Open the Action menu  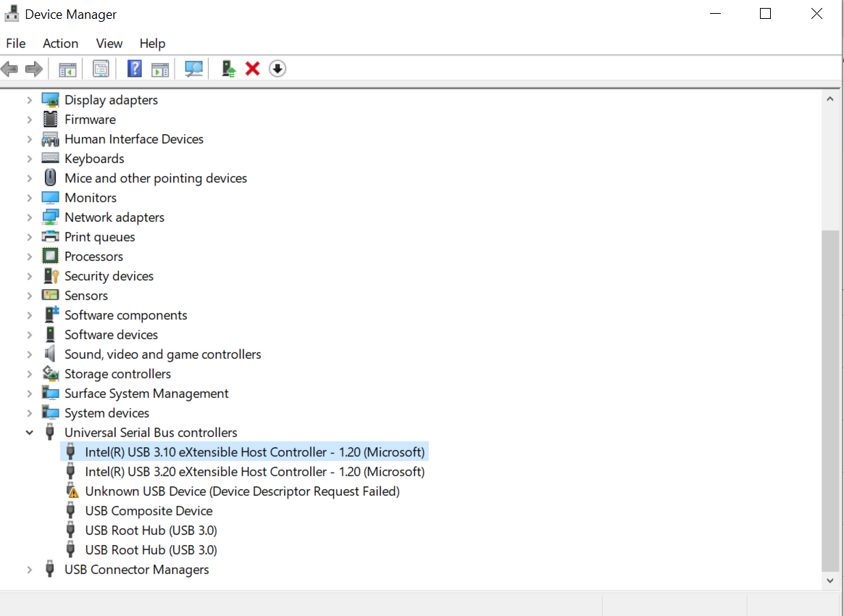[60, 43]
